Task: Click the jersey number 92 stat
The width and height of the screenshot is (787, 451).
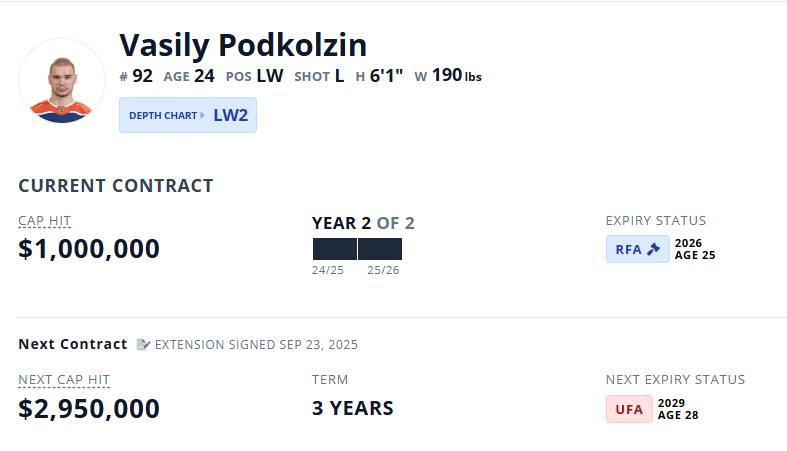Action: point(136,76)
